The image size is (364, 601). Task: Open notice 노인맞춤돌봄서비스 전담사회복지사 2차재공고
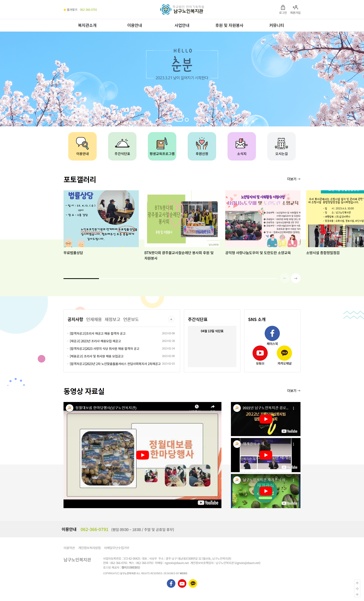(115, 364)
